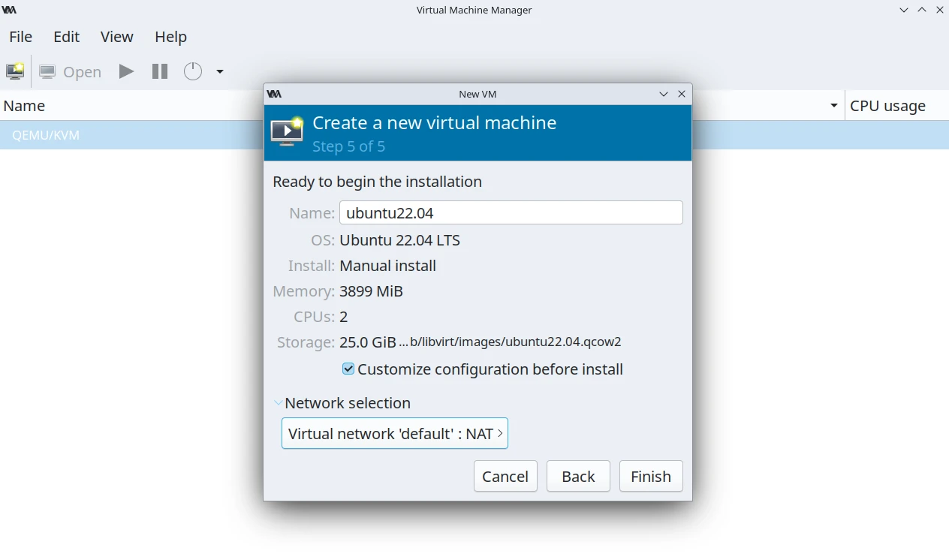Click the 'Ubuntu 22.04 LTS' OS value

point(400,240)
